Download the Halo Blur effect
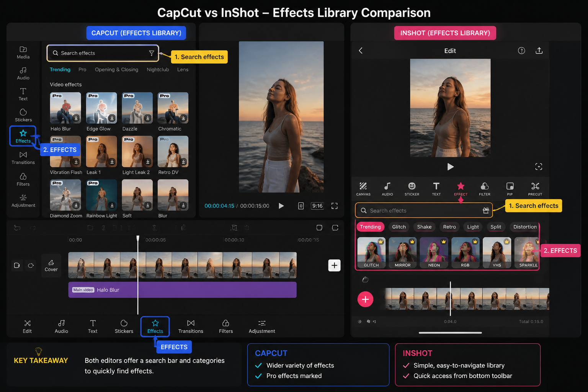 tap(76, 118)
